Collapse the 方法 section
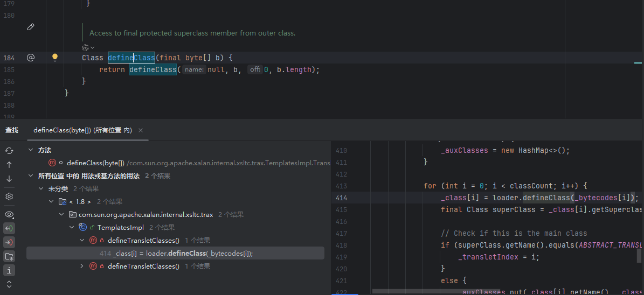 coord(32,150)
